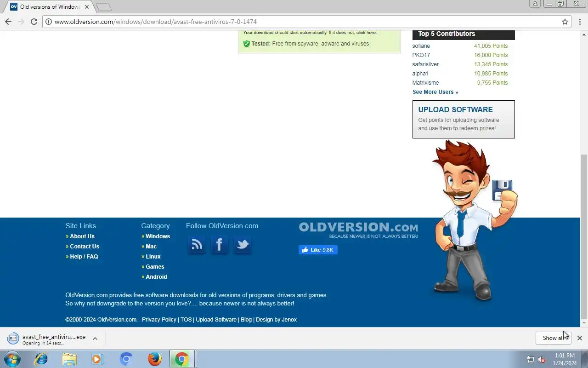Select the Old versions of Windows tab

pos(50,7)
